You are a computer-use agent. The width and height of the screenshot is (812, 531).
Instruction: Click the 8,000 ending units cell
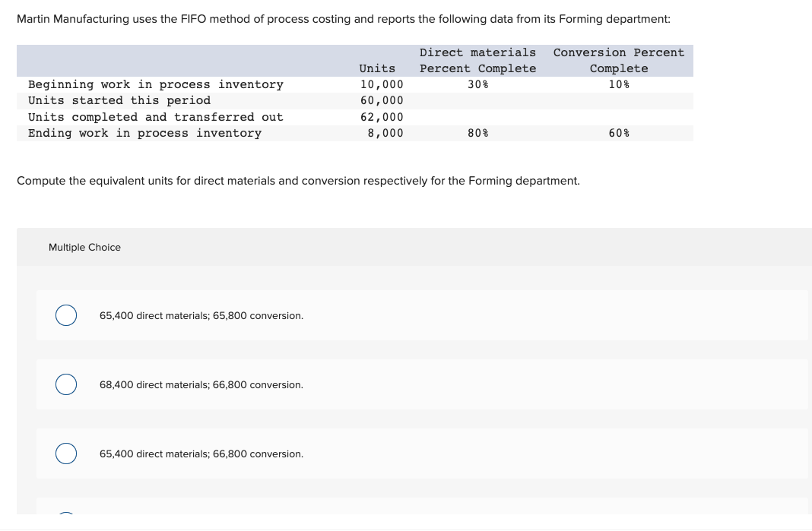tap(385, 133)
